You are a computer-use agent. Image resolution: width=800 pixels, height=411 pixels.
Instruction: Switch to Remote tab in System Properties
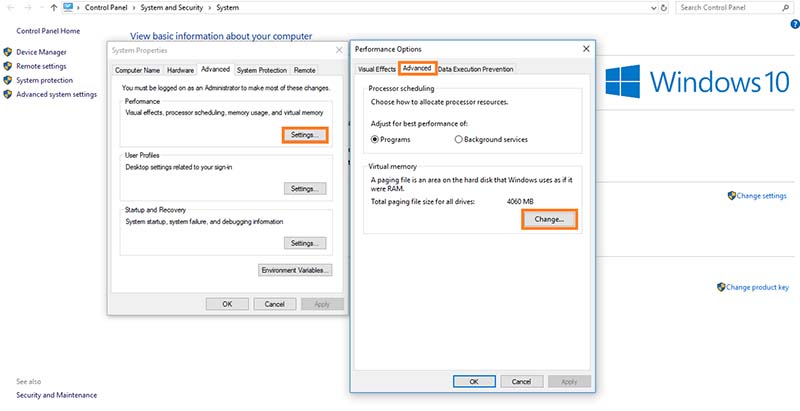point(305,70)
